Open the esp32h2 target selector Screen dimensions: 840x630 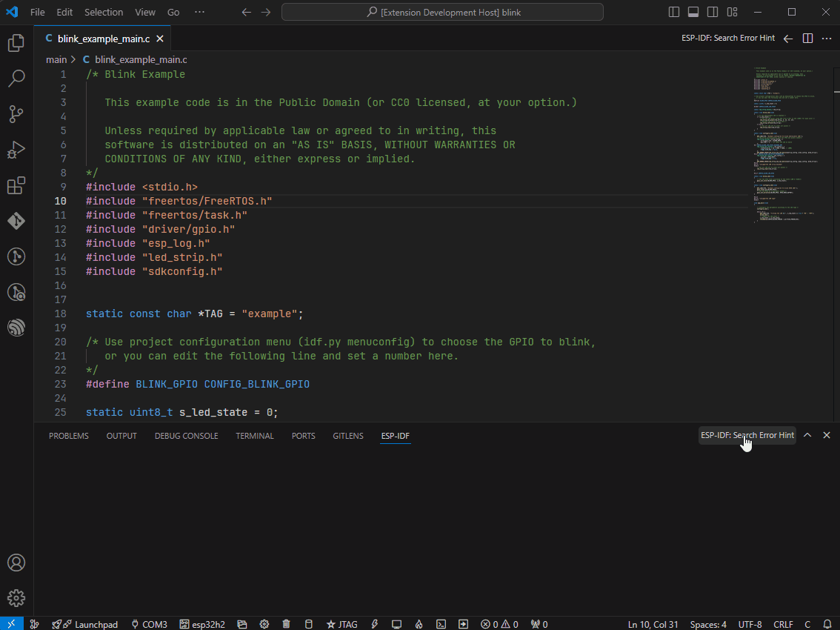[x=202, y=623]
